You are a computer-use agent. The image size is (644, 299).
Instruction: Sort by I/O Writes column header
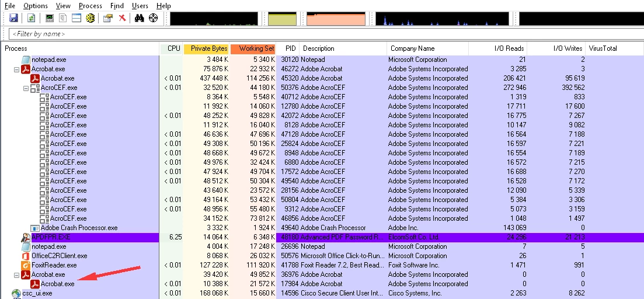click(556, 48)
